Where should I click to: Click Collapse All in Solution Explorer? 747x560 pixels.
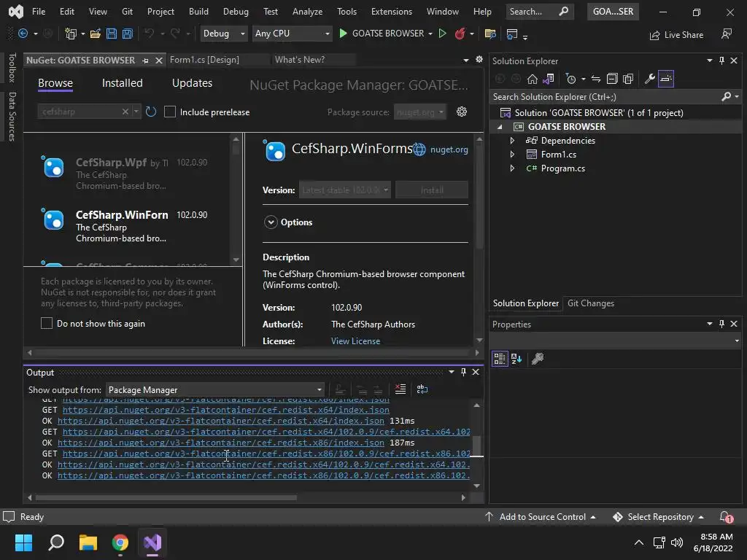[x=612, y=79]
